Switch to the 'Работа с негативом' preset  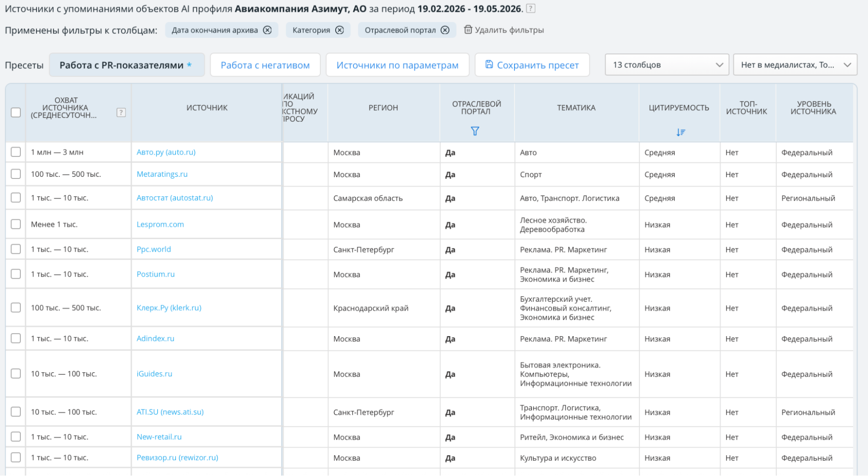(265, 65)
